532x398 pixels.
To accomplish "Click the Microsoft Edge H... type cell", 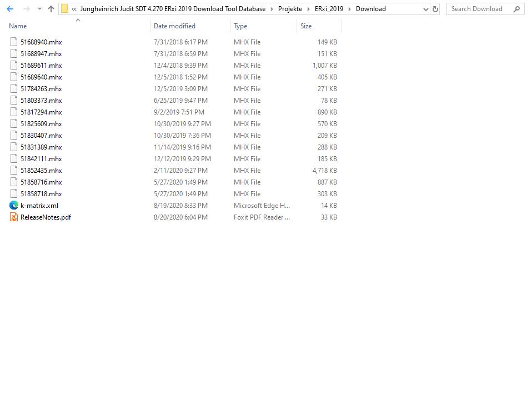I will click(x=262, y=206).
